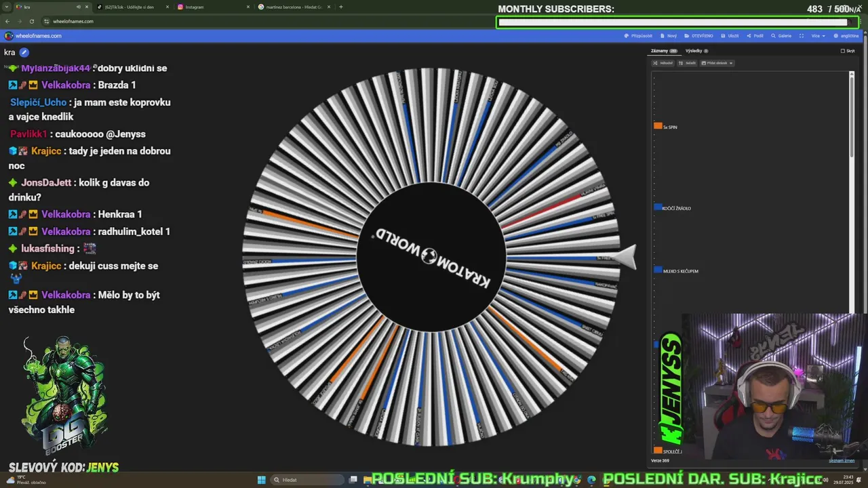The image size is (868, 488).
Task: Sort entries with Seřadit button
Action: (x=687, y=63)
